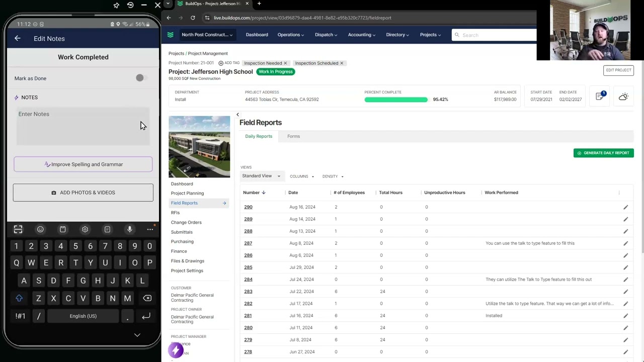The width and height of the screenshot is (644, 362).
Task: Edit report 287 pencil icon
Action: pyautogui.click(x=626, y=243)
